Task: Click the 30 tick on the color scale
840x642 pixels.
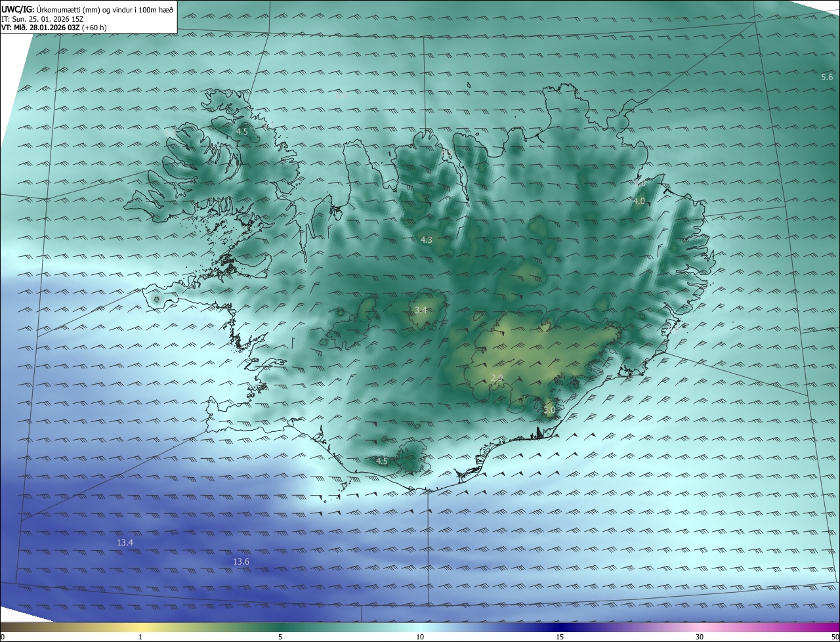Action: [x=700, y=637]
